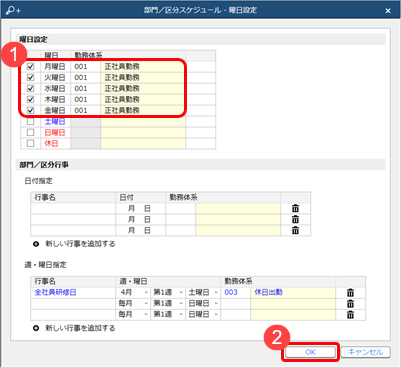Click the 休日出勤 work system name cell
The width and height of the screenshot is (401, 368).
(x=293, y=292)
